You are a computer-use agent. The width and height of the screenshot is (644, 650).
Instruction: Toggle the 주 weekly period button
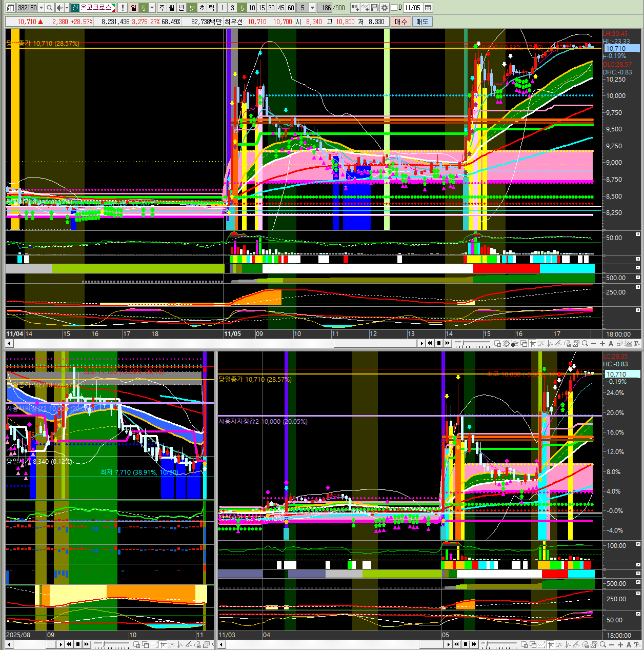point(162,8)
